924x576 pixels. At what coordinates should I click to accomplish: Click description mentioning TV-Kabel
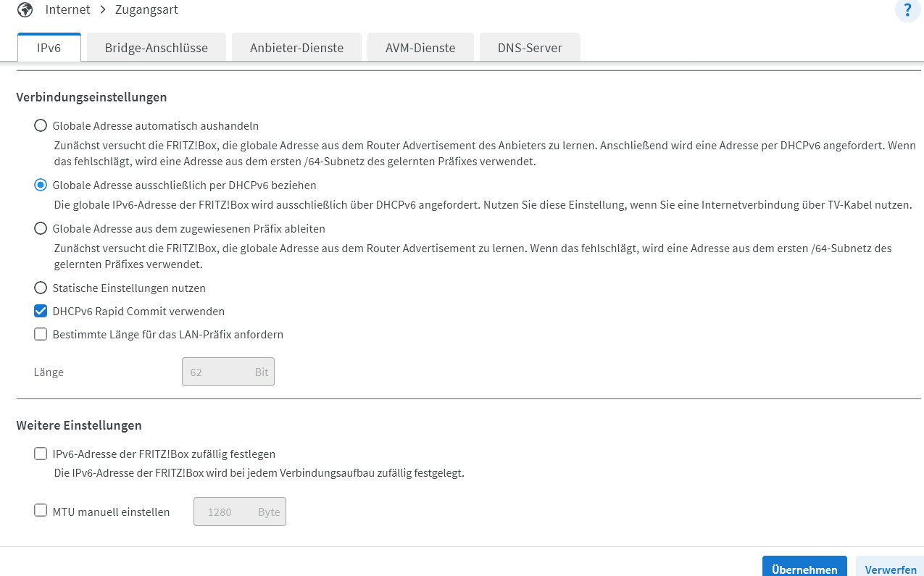click(x=483, y=204)
